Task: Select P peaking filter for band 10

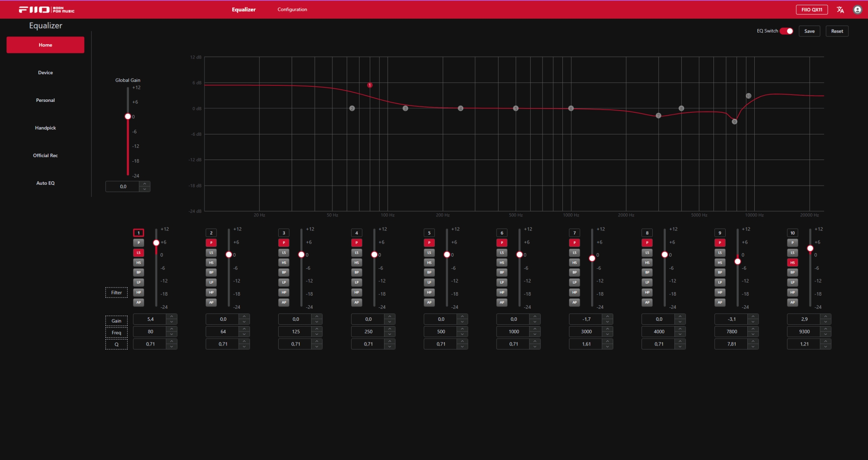Action: [792, 243]
